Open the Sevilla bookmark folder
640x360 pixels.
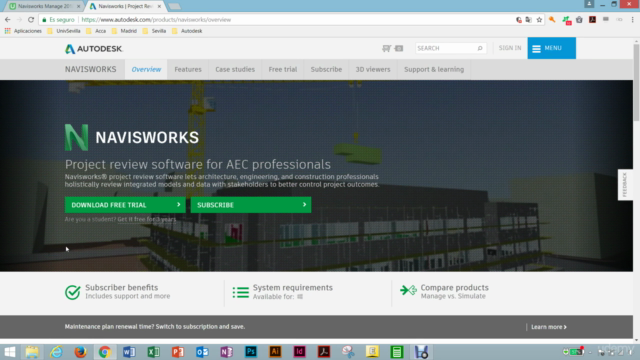[x=154, y=31]
